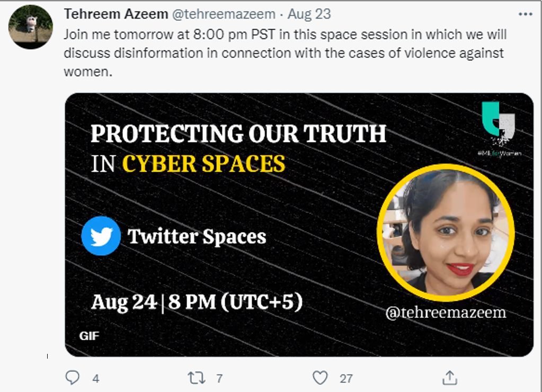Screen dimensions: 542x392
Task: Open the three-dot more options menu
Action: 525,14
